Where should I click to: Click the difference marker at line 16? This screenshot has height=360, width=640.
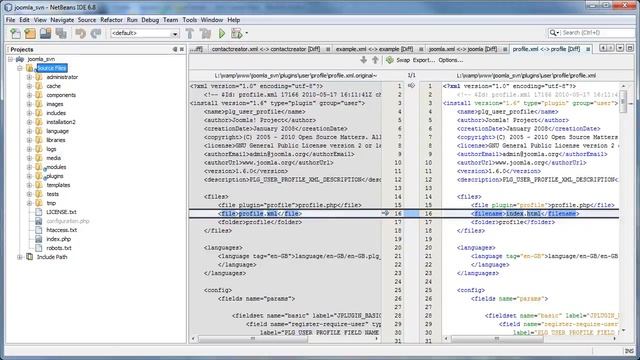[x=411, y=213]
